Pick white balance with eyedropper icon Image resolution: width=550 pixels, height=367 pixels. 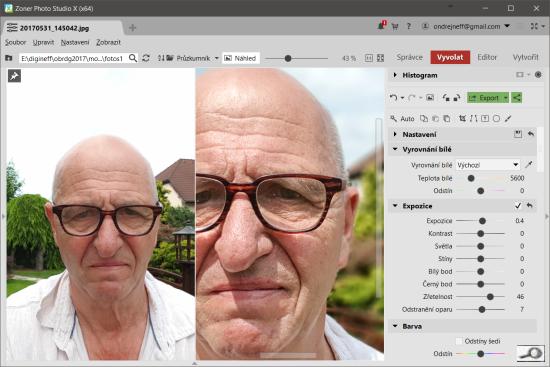[x=529, y=165]
